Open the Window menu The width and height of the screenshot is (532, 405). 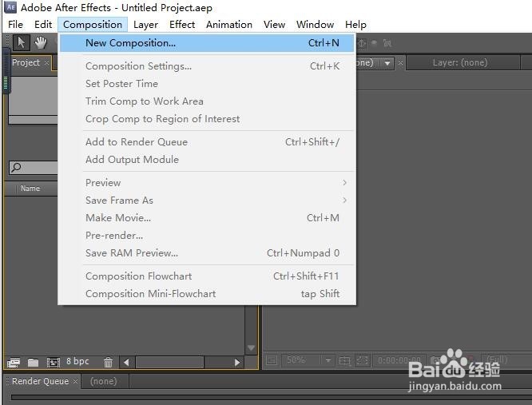pyautogui.click(x=315, y=25)
